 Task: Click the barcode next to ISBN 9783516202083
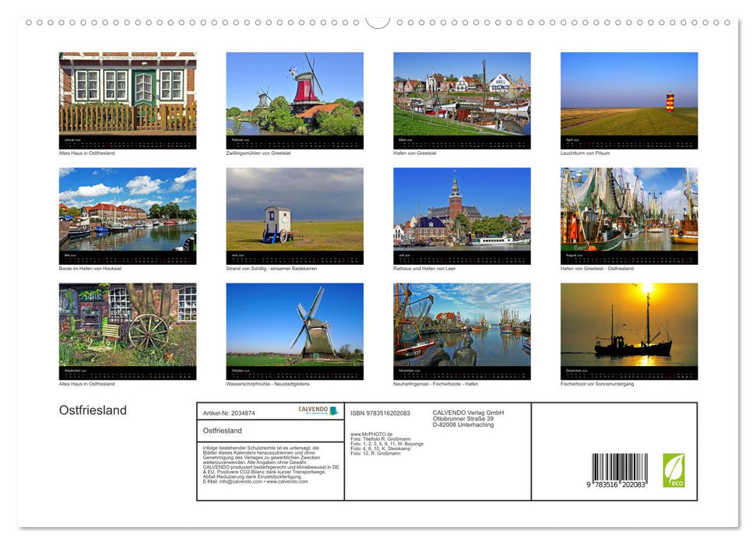(x=622, y=466)
